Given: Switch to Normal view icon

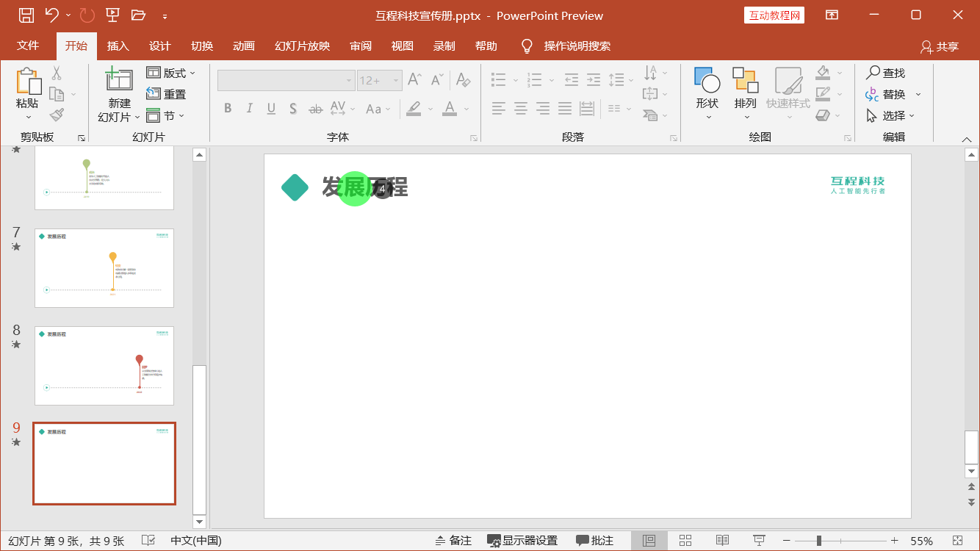Looking at the screenshot, I should tap(649, 541).
